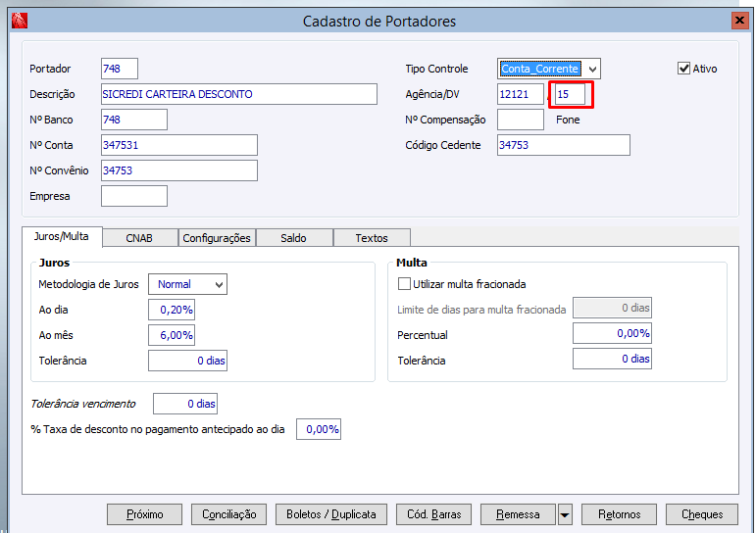
Task: Click the Juros Tolerância days field
Action: coord(187,361)
